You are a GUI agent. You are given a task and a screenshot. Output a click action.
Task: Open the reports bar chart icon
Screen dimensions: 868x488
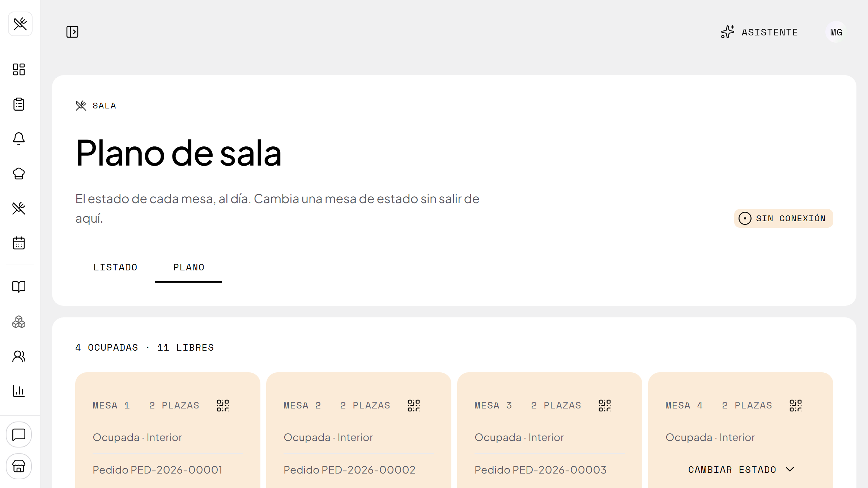19,391
